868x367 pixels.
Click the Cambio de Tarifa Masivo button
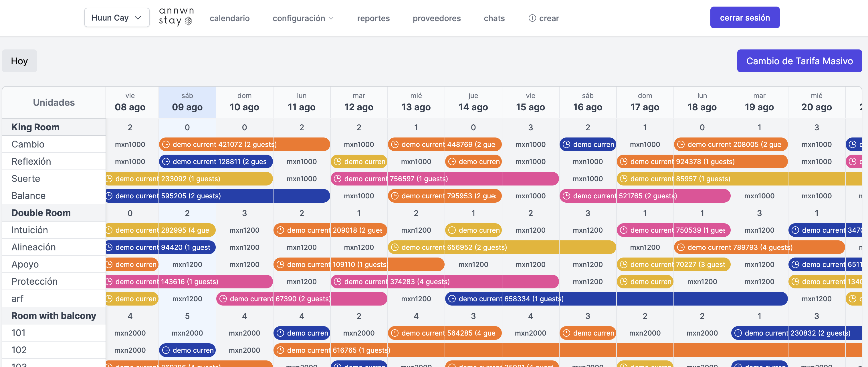pos(799,61)
